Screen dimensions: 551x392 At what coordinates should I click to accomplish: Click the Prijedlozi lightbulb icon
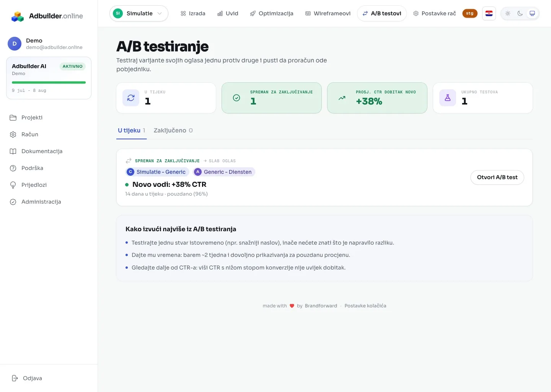pos(13,185)
